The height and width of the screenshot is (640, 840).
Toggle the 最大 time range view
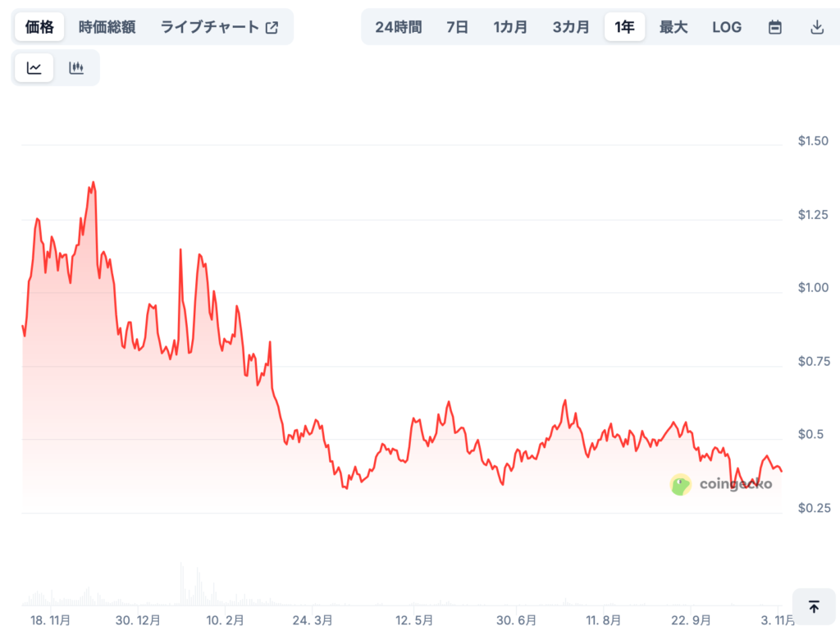[673, 26]
